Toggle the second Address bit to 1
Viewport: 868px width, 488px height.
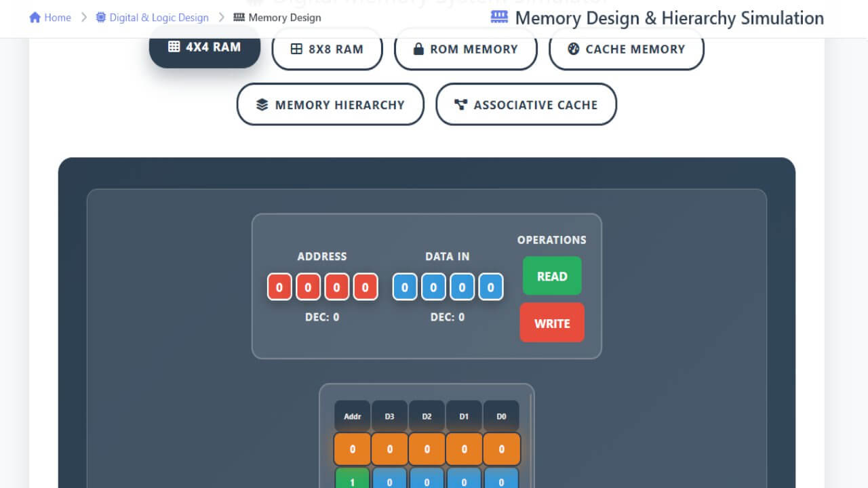308,286
